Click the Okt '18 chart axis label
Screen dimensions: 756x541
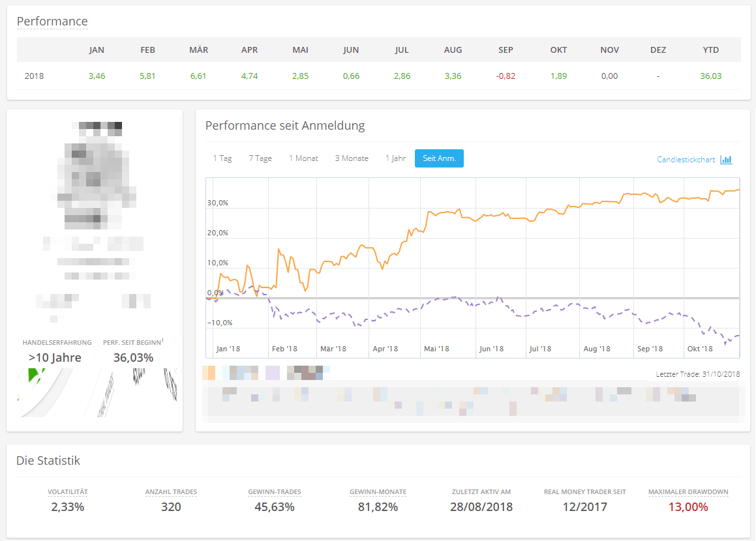pyautogui.click(x=700, y=349)
